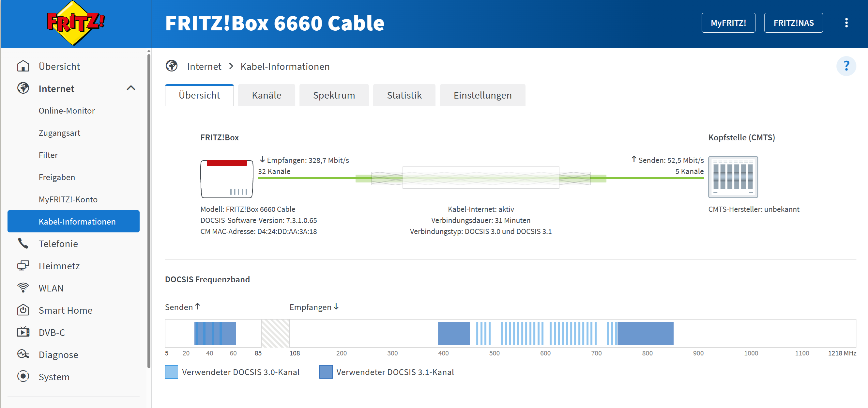Switch to the Spektrum tab

(x=334, y=95)
